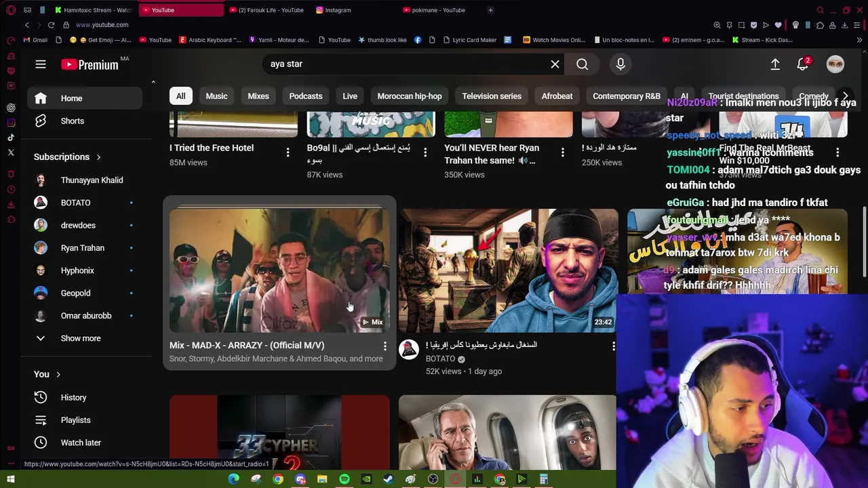The image size is (868, 488).
Task: Open the 33 Cypher video thumbnail
Action: tap(279, 432)
